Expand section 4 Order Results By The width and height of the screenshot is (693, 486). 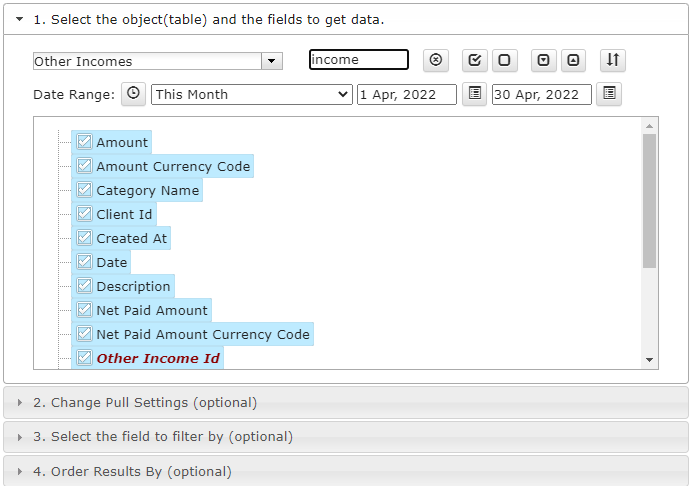tap(346, 471)
